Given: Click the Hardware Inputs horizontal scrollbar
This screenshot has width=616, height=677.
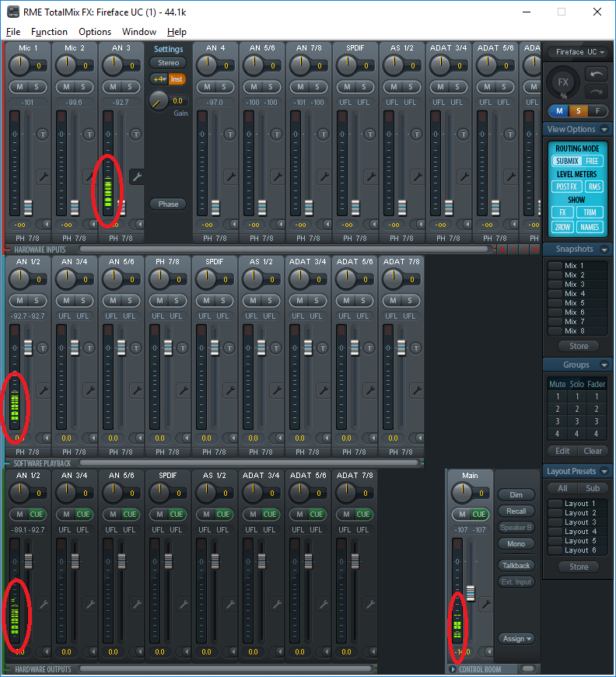Looking at the screenshot, I should coord(285,250).
